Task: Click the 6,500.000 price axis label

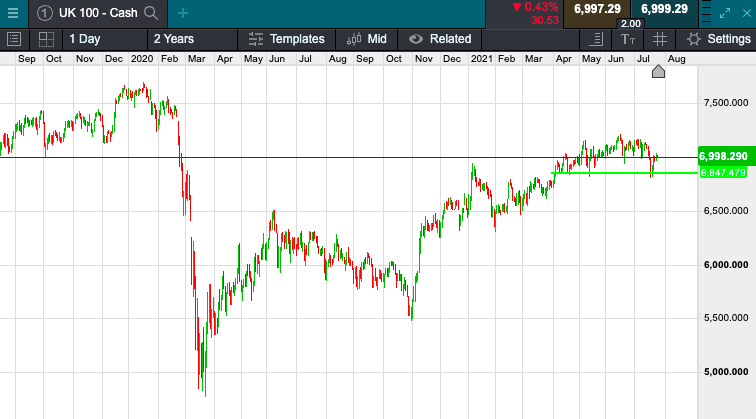Action: (726, 211)
